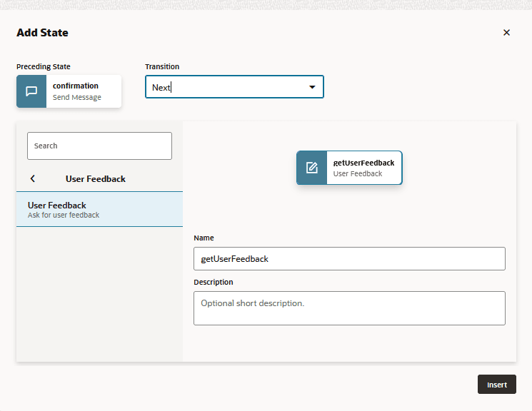The height and width of the screenshot is (411, 532).
Task: Close the Add State dialog
Action: [506, 33]
